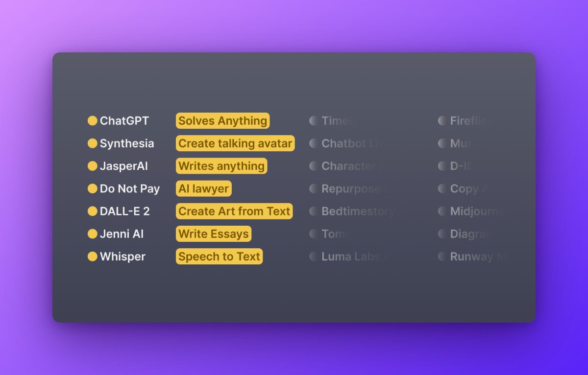
Task: Select the faded Runway entry
Action: tap(479, 257)
